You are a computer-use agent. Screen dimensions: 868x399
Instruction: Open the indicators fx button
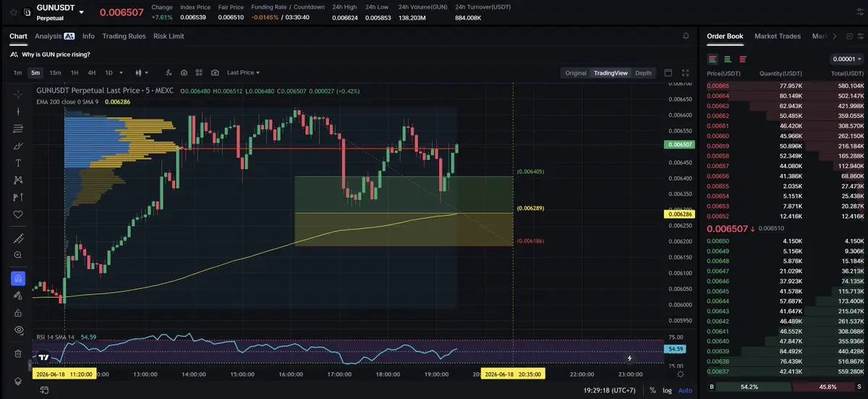tap(169, 72)
